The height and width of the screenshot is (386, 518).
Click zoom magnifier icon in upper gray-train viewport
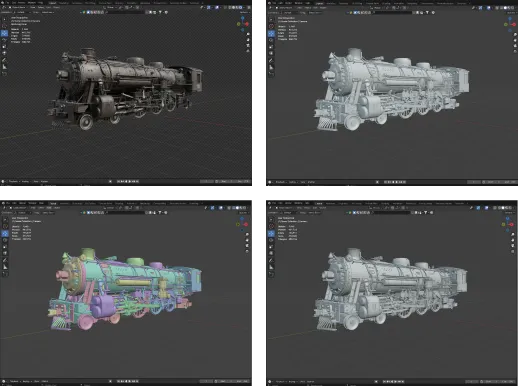(x=515, y=35)
